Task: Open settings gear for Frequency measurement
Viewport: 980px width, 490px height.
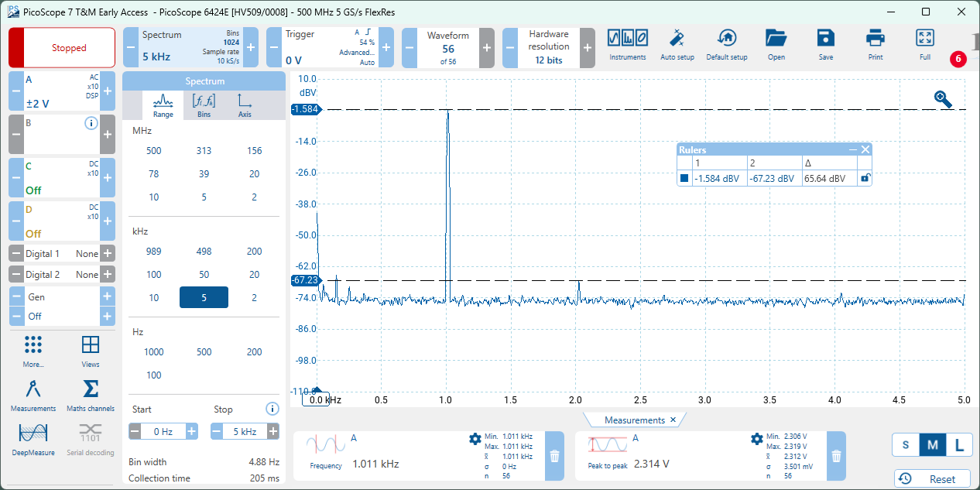Action: point(475,439)
